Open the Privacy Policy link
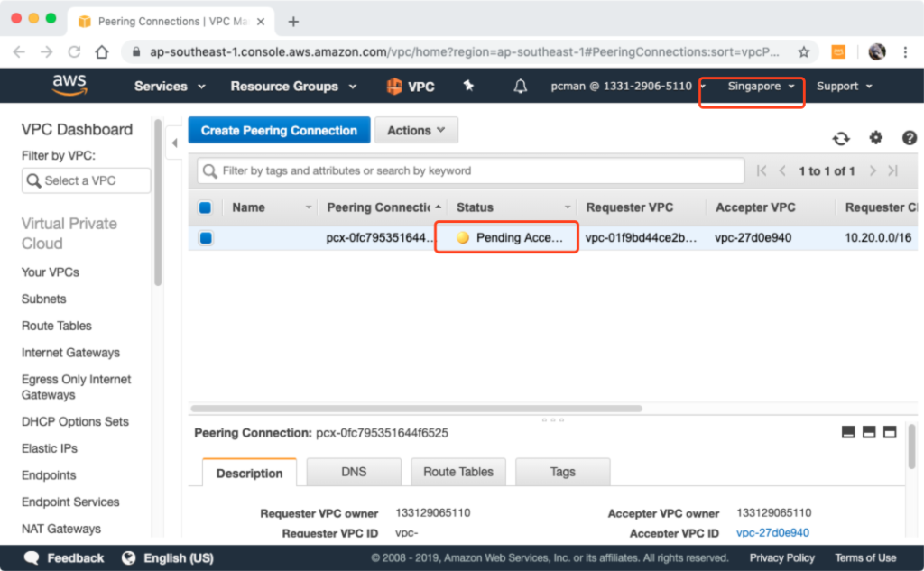 point(781,558)
